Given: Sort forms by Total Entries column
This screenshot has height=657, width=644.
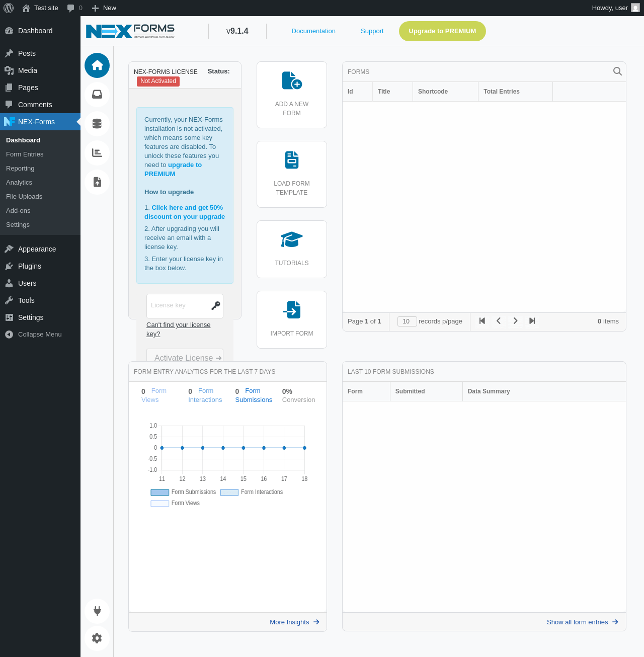Looking at the screenshot, I should tap(515, 92).
